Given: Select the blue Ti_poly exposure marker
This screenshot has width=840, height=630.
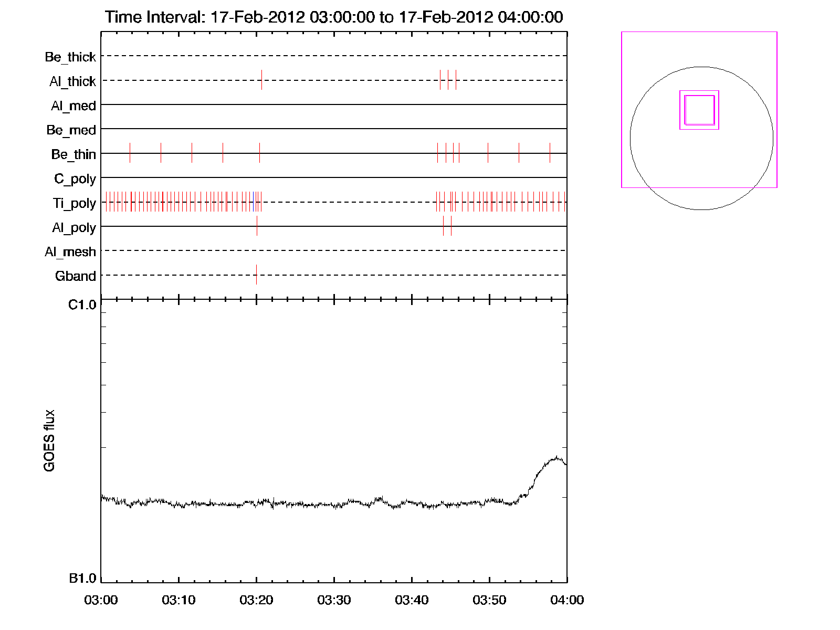Looking at the screenshot, I should coord(254,202).
